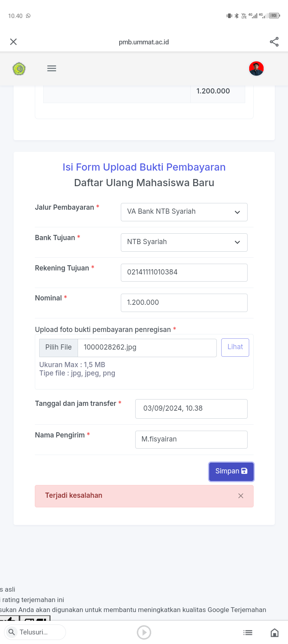288x644 pixels.
Task: Click the Tanggal dan jam transfer field
Action: coord(191,409)
